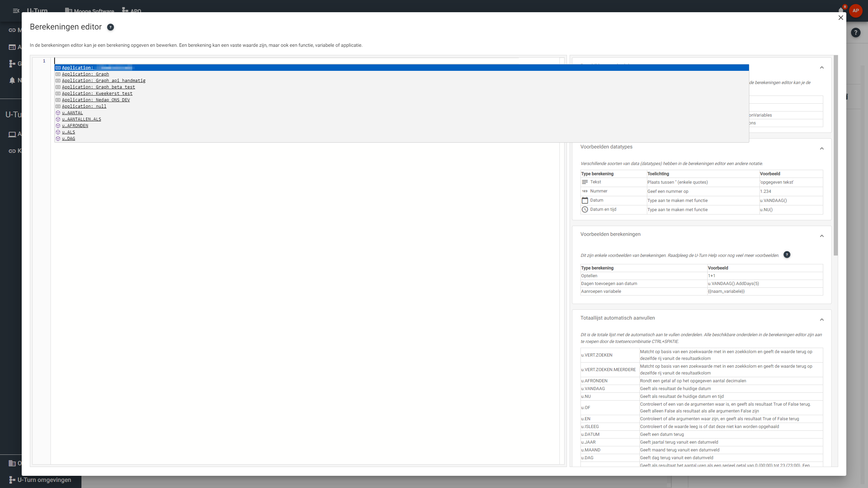Viewport: 868px width, 488px height.
Task: Choose Application: Nedap_ONS_DEV from suggestions
Action: (96, 100)
